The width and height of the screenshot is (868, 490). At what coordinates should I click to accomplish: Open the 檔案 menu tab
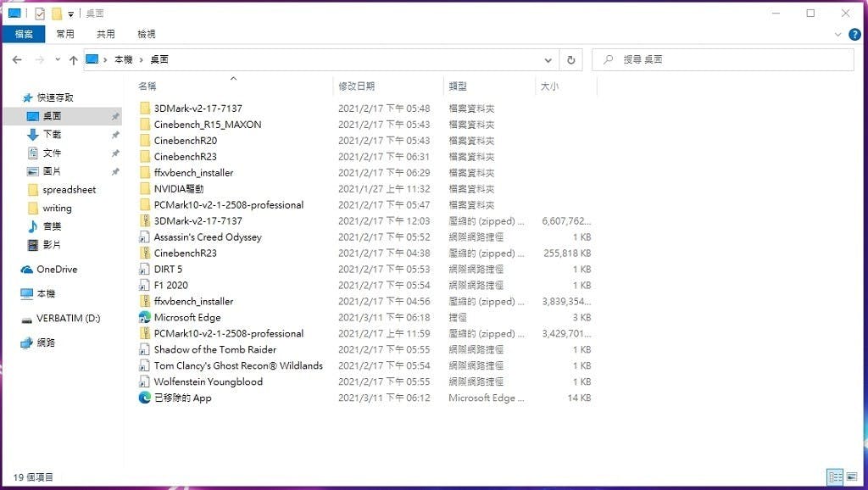pos(23,34)
